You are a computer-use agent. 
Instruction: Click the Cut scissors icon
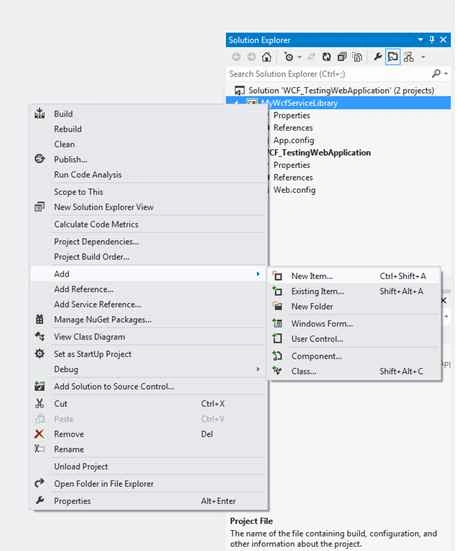click(40, 403)
